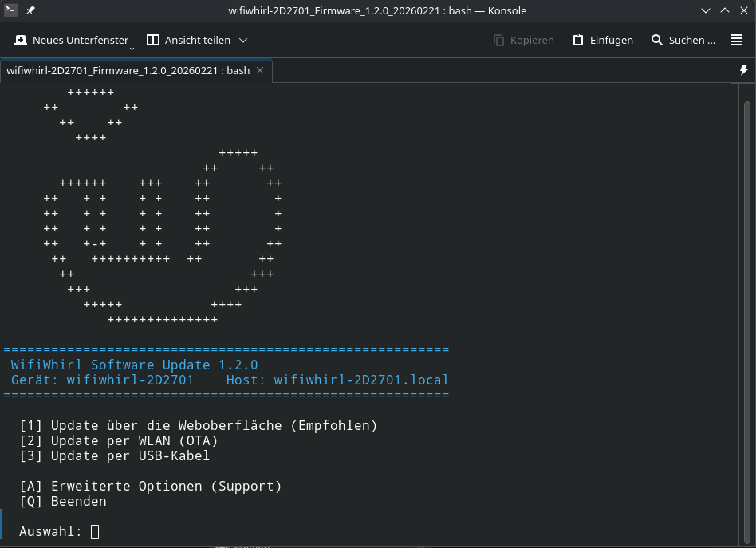Click the Ansicht teilen split view button
Screen dimensions: 756x548
tap(189, 40)
